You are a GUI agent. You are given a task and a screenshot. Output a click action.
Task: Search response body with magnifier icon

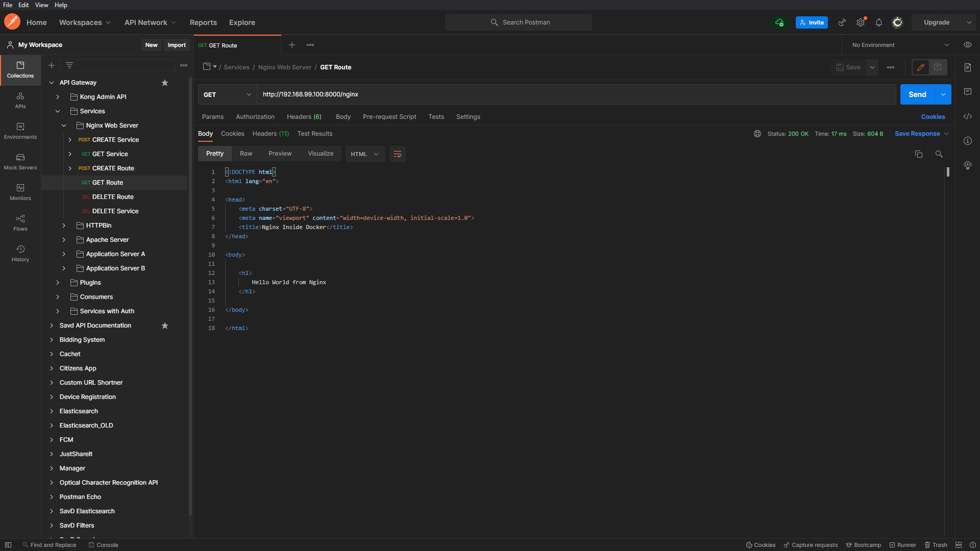(x=939, y=154)
